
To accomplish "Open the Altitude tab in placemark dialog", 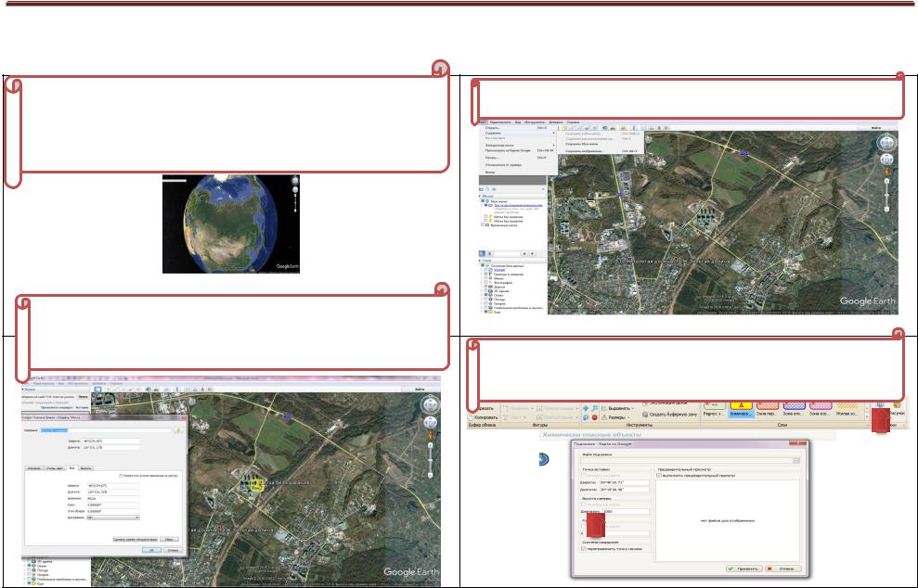I will click(85, 468).
